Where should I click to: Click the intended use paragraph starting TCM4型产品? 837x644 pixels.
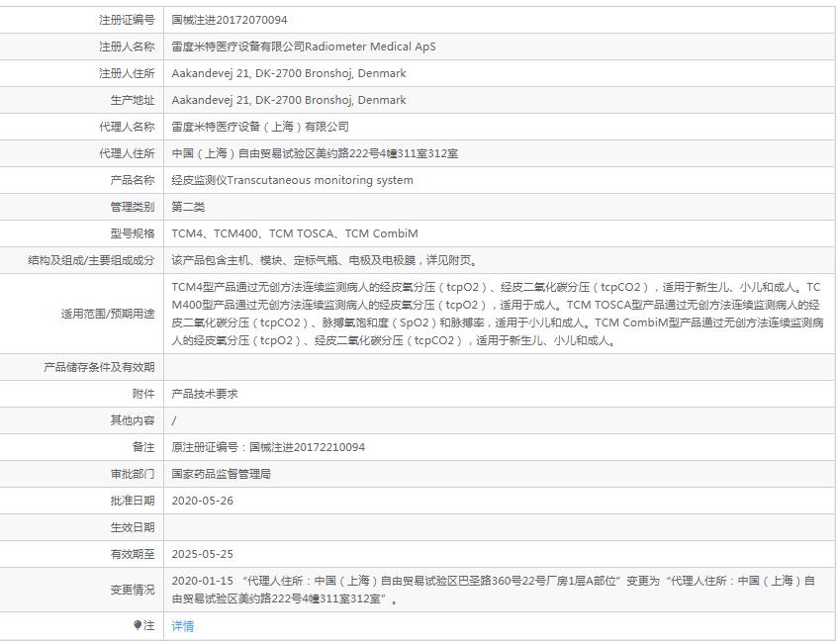(498, 314)
